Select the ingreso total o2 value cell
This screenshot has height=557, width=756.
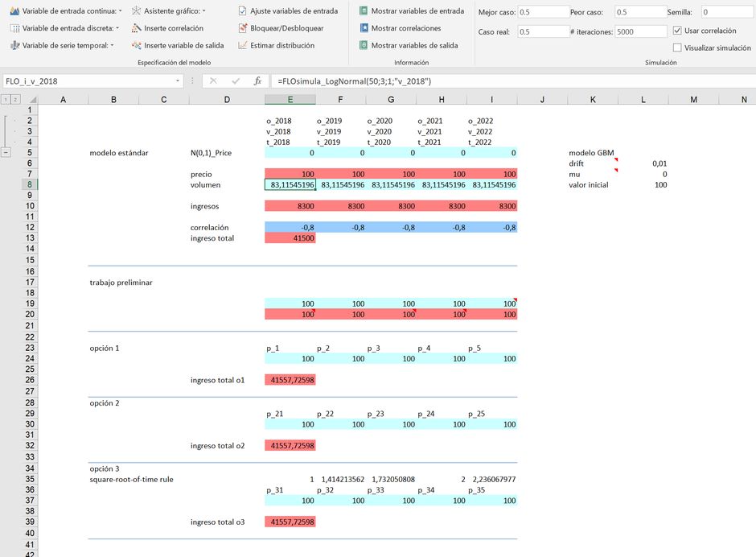(x=290, y=445)
